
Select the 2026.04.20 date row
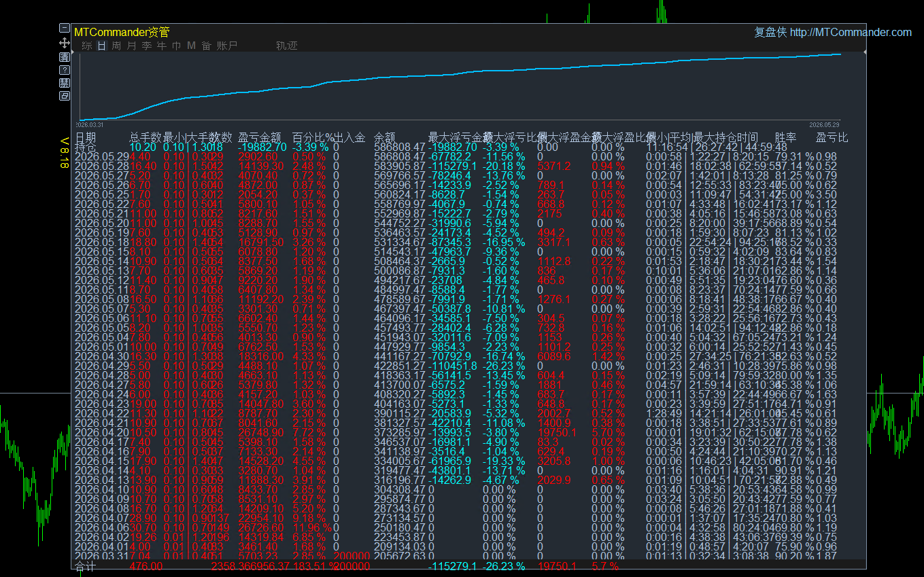tap(101, 432)
